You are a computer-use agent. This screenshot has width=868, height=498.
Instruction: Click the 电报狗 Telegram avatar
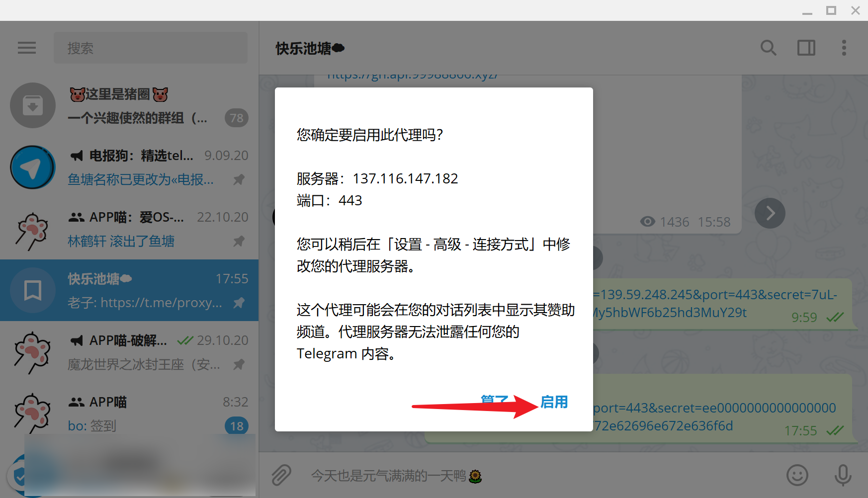click(x=33, y=167)
